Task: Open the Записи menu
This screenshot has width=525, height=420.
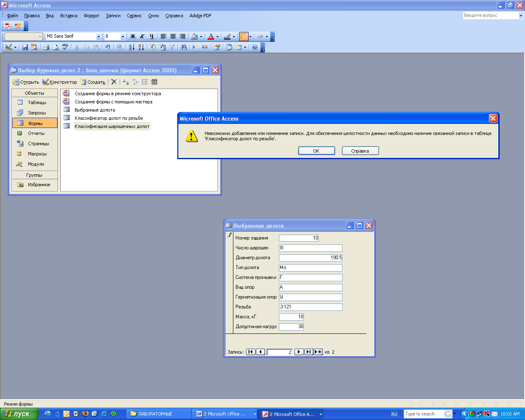Action: [113, 16]
